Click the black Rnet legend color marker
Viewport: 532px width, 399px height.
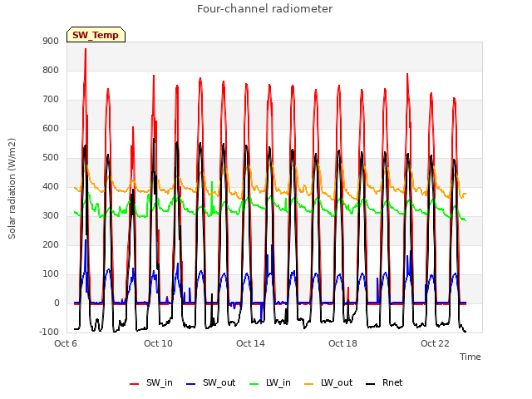tap(370, 384)
